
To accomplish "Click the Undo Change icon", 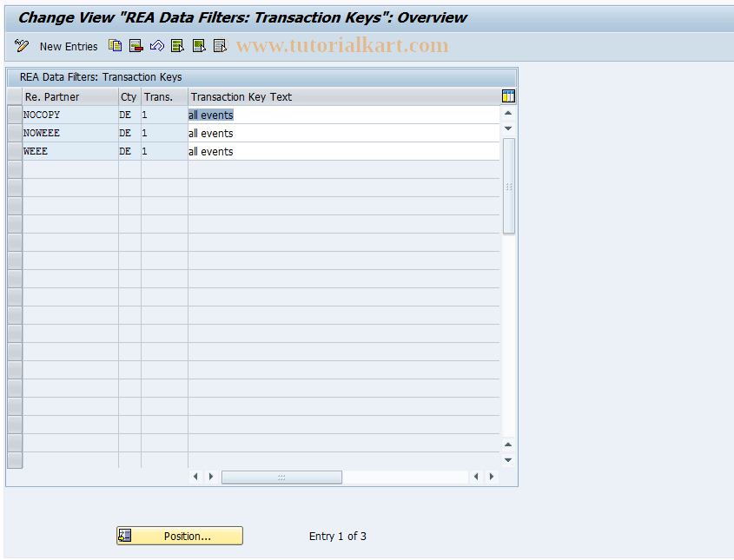I will coord(157,46).
